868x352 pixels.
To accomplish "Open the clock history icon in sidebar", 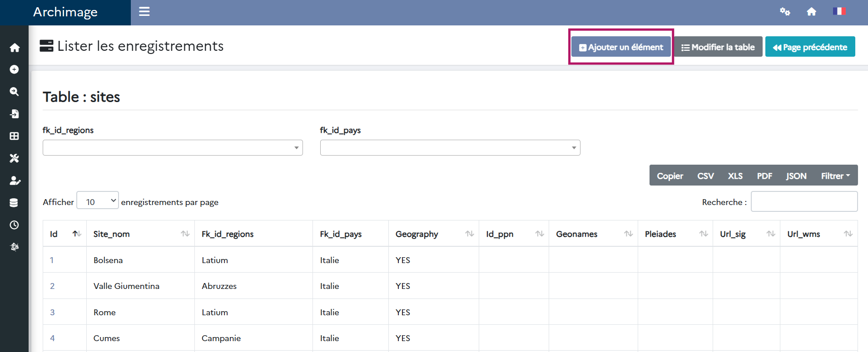I will pyautogui.click(x=14, y=225).
